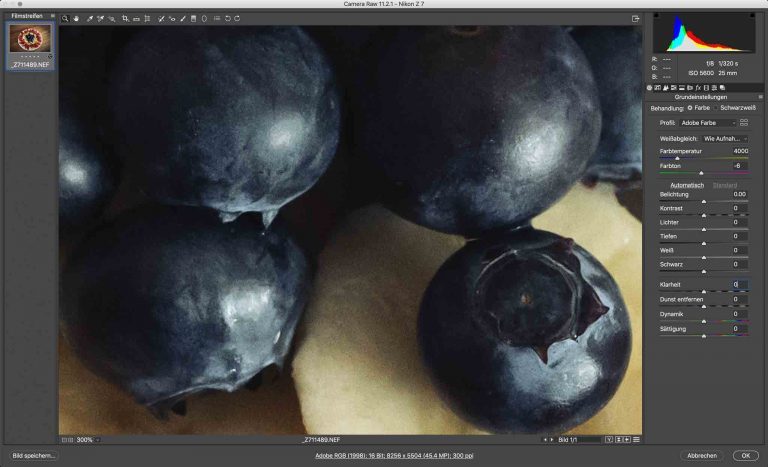
Task: Select the Straighten tool
Action: point(136,19)
